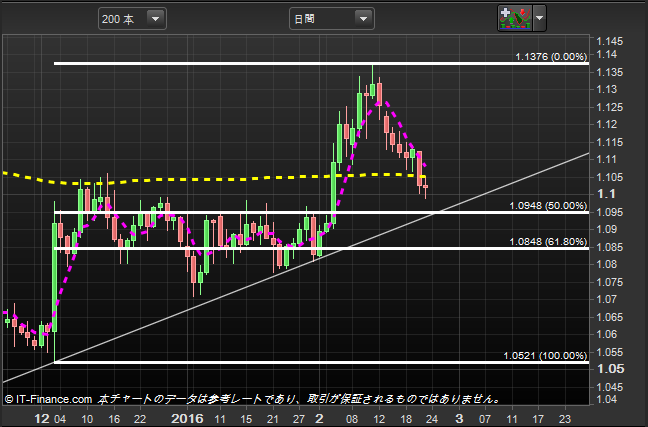Click the 1.0948 (50.00%) Fibonacci label

[548, 205]
